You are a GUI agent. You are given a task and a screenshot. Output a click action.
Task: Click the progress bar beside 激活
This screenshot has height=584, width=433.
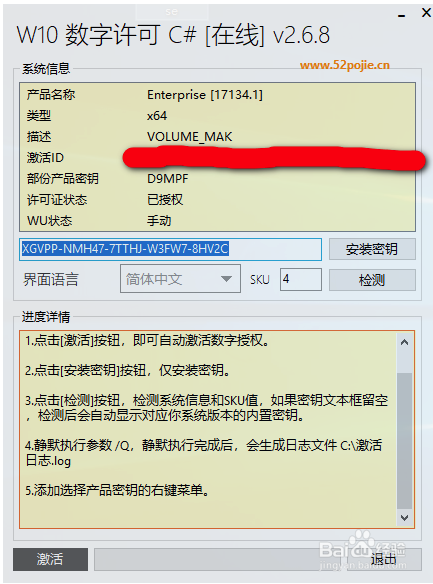click(x=220, y=559)
